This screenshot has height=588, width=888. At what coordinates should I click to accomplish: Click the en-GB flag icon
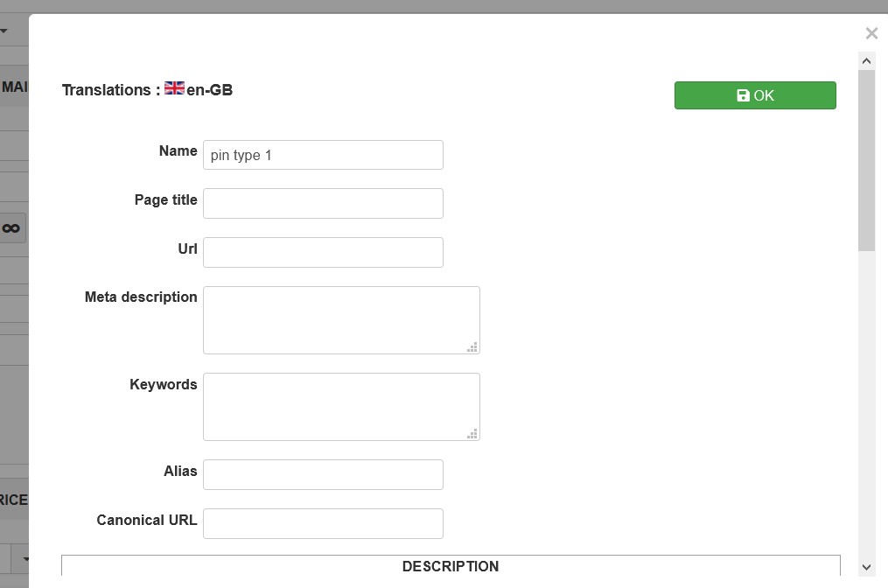[174, 88]
